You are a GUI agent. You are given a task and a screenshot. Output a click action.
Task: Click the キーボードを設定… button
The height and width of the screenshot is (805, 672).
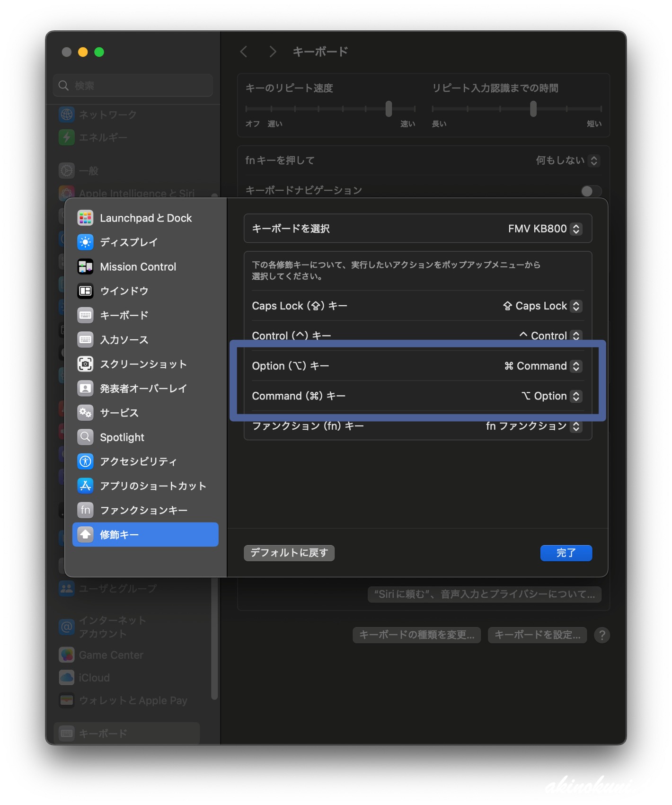tap(537, 635)
